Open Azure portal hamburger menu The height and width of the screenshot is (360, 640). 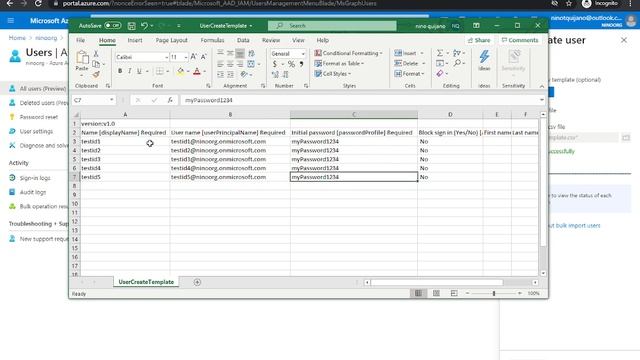point(11,20)
